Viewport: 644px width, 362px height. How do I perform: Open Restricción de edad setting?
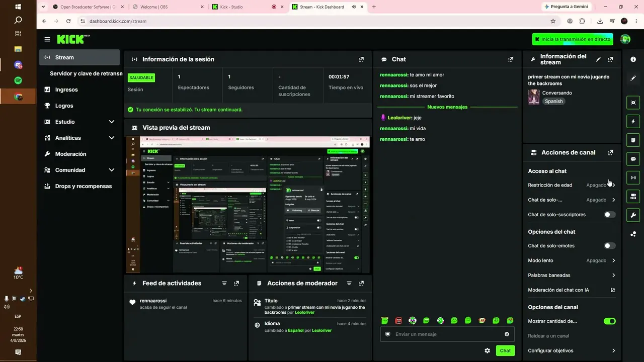pos(572,185)
